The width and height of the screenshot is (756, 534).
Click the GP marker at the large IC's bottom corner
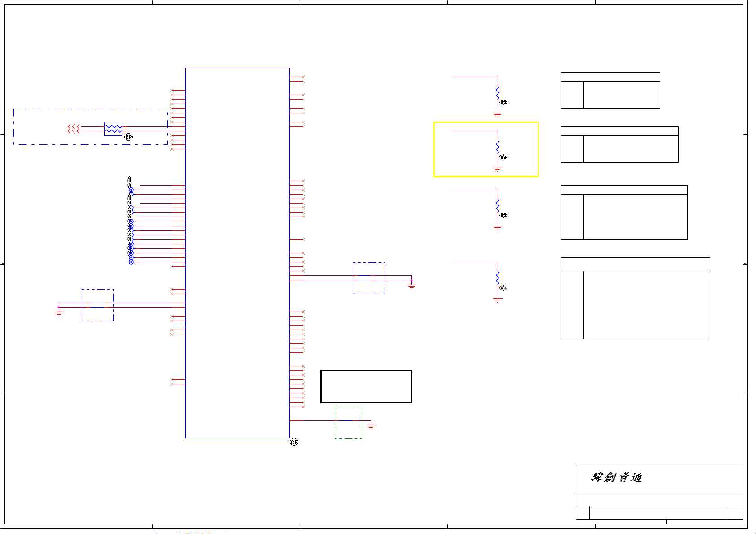[x=294, y=442]
